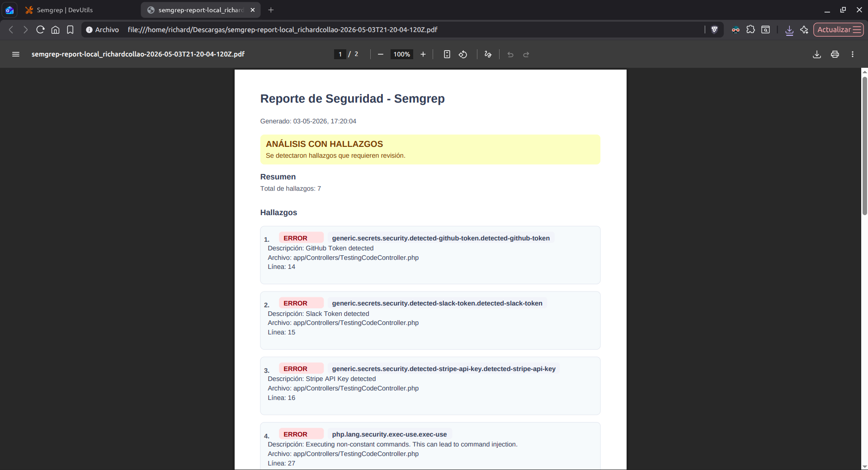Click the detected-stripe-api-key rule name

pos(443,369)
